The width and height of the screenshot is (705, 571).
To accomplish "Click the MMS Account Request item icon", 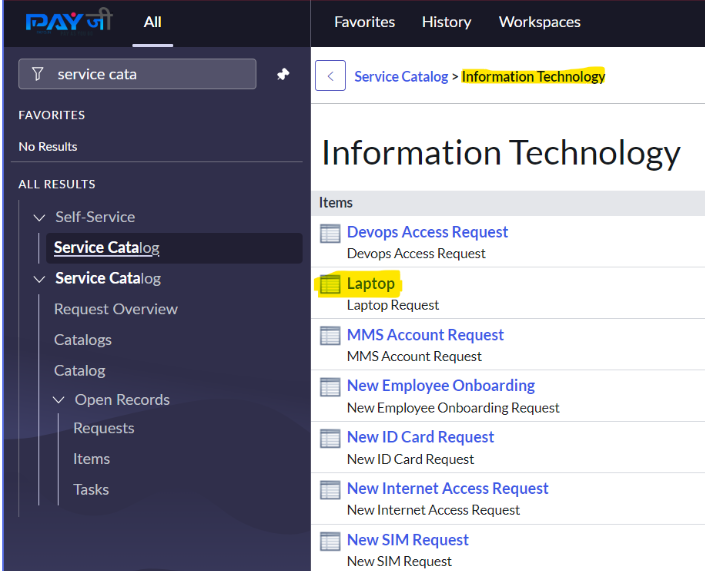I will tap(330, 336).
